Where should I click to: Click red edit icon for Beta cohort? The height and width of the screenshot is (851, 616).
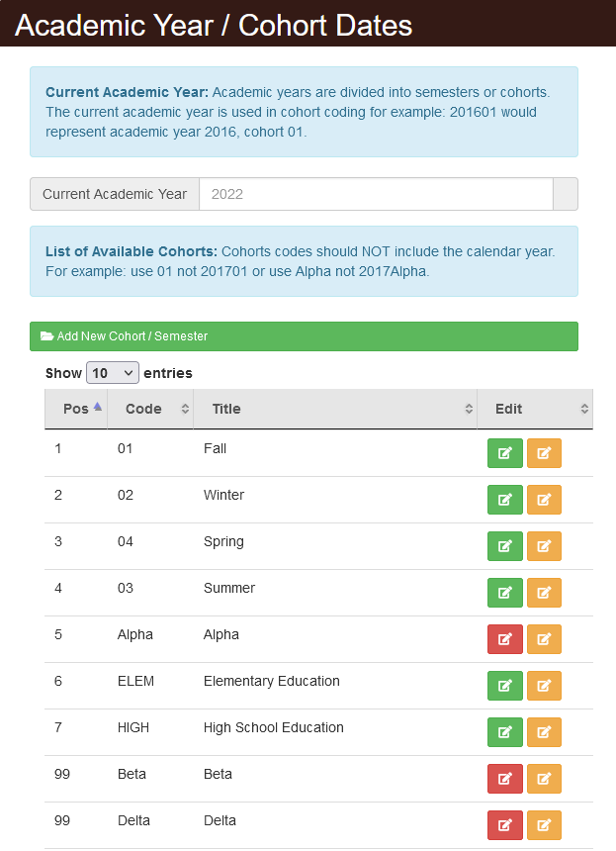[505, 779]
